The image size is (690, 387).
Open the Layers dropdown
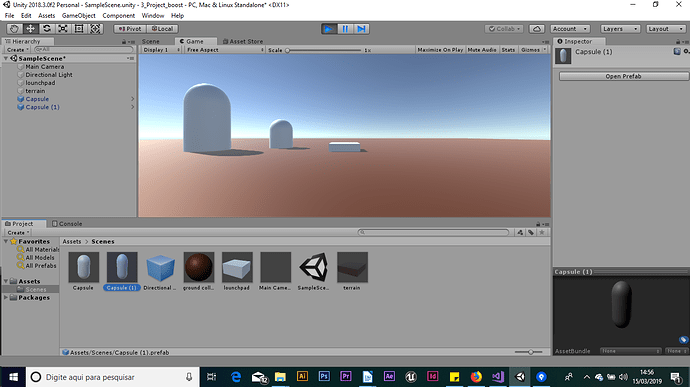[620, 29]
